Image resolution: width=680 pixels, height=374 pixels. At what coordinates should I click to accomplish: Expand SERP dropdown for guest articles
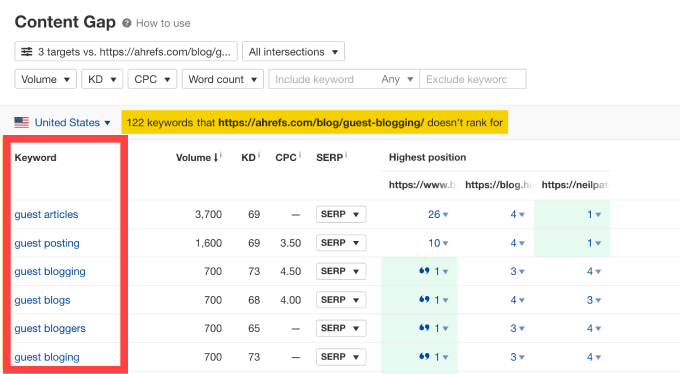341,214
